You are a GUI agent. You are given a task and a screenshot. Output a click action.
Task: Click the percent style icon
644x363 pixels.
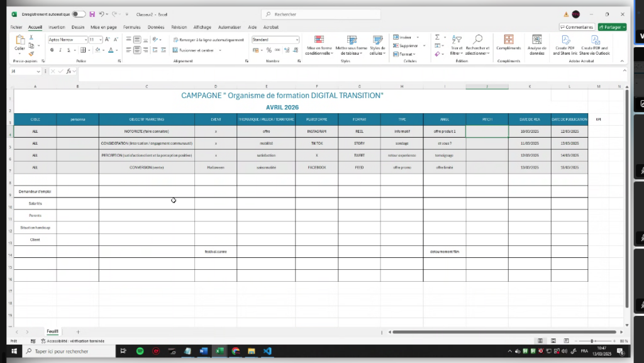(269, 50)
